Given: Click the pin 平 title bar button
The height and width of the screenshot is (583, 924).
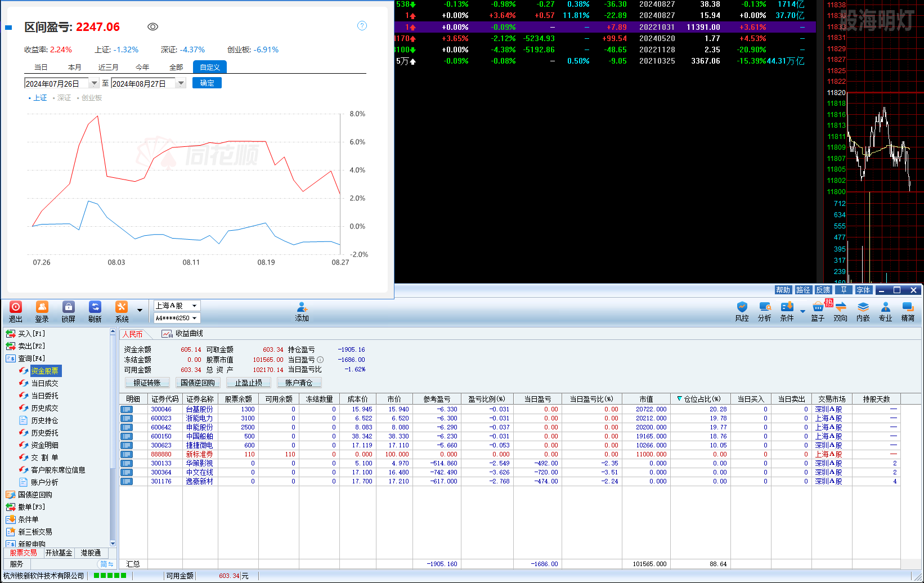Looking at the screenshot, I should pyautogui.click(x=844, y=290).
